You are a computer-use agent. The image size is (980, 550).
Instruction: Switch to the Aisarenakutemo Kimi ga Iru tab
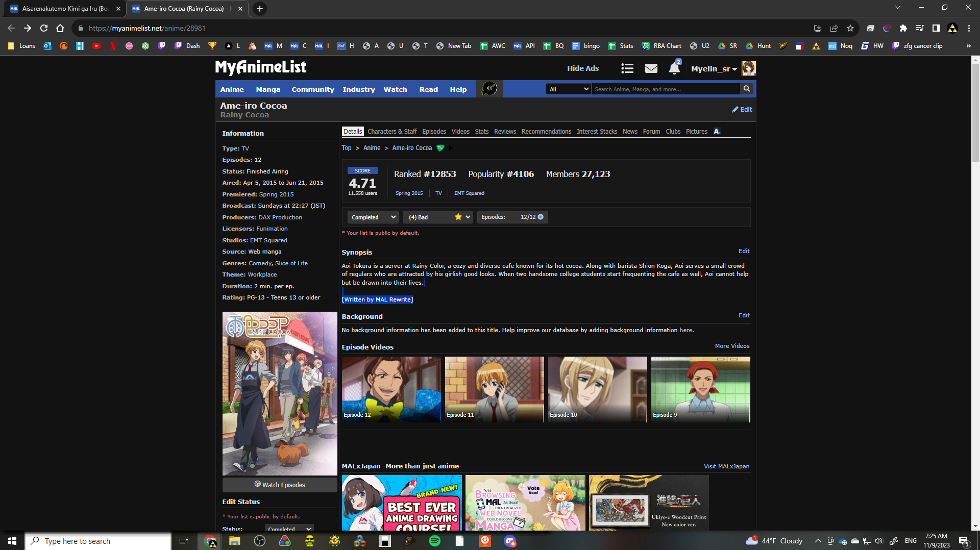(x=66, y=9)
